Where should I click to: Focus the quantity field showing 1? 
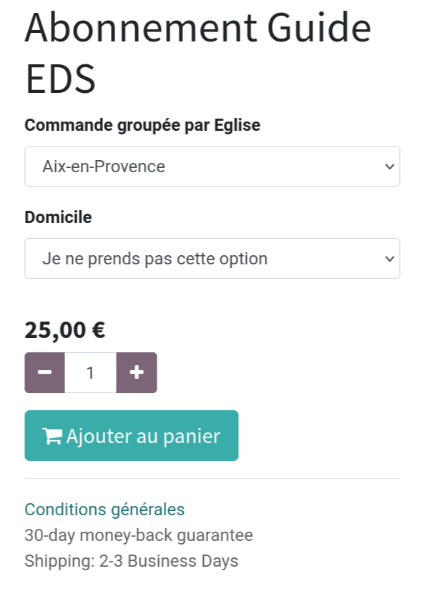(90, 372)
